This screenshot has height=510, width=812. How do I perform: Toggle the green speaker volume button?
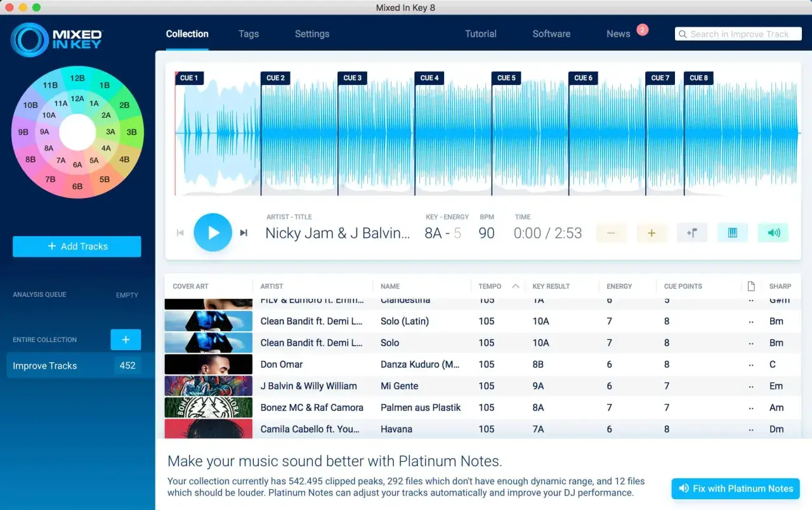[773, 233]
